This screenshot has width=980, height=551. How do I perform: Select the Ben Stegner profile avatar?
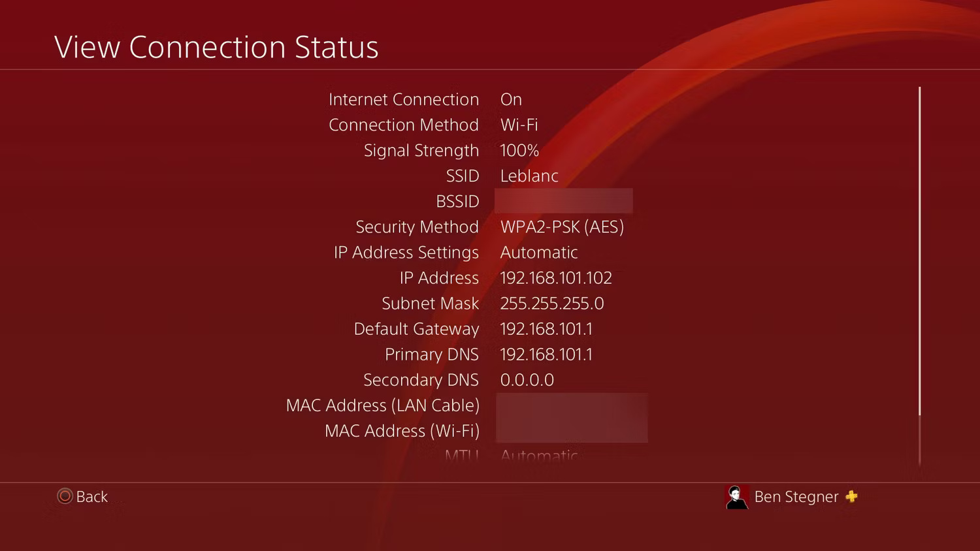click(x=737, y=497)
